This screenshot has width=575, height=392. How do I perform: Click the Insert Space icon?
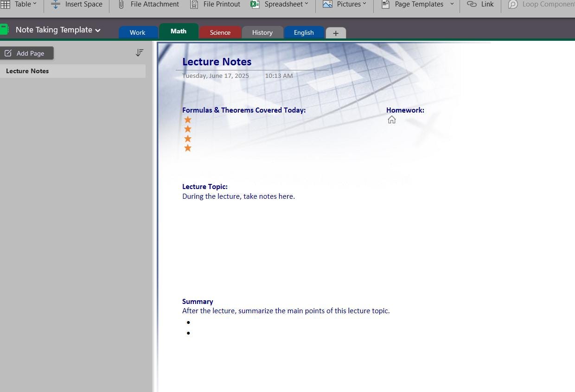point(55,4)
